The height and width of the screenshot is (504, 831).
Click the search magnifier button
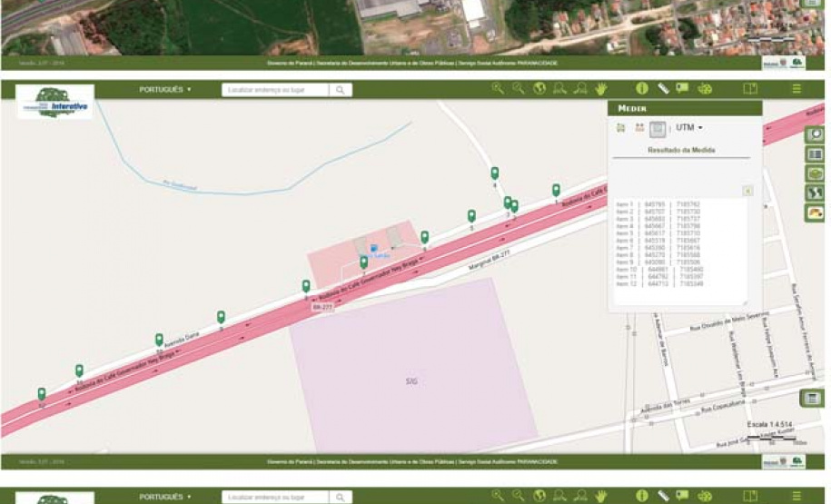[x=341, y=90]
